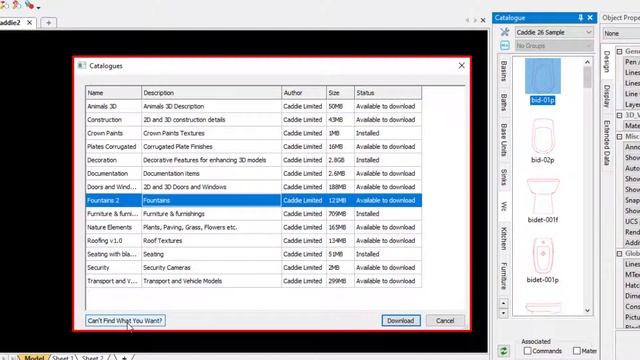The width and height of the screenshot is (640, 360).
Task: Open the Extended Data tab
Action: (607, 143)
